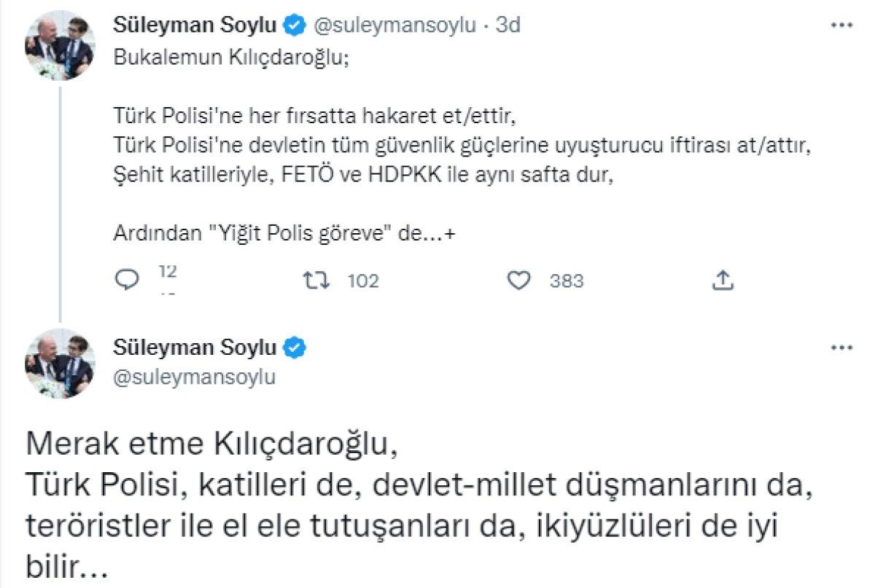Click the 12 replies count
The height and width of the screenshot is (588, 875).
click(167, 274)
